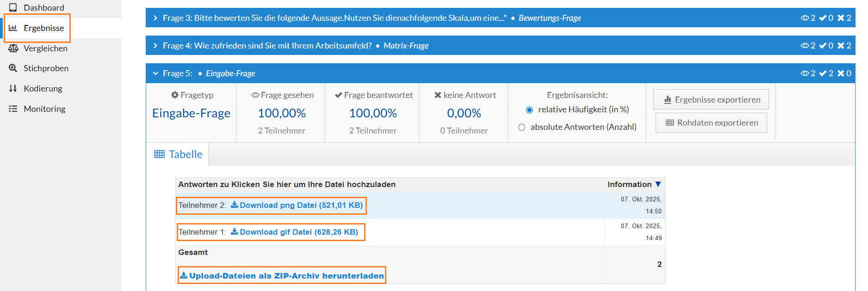Select relative Häufigkeit (in %) option
Screen dimensions: 868x291
coord(530,110)
